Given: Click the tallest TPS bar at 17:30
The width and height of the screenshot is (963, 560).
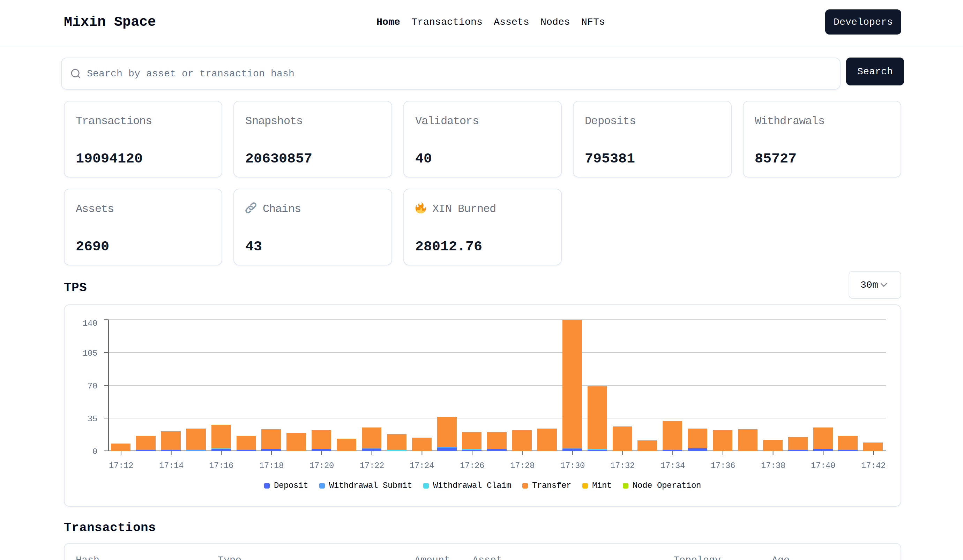Looking at the screenshot, I should tap(572, 385).
